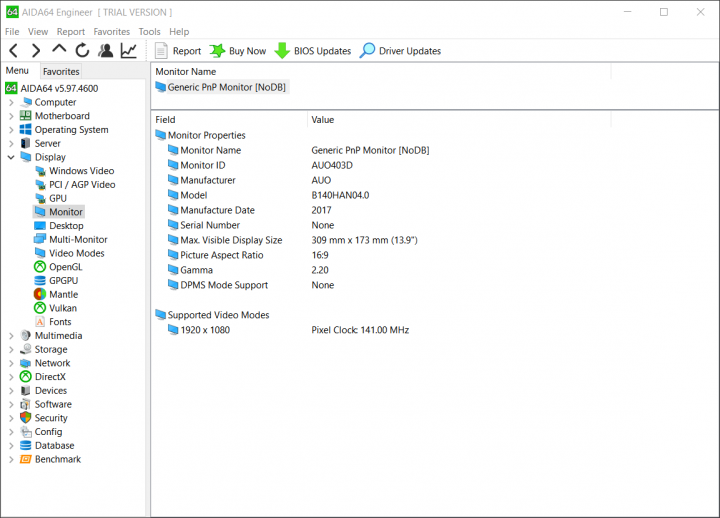Open the Report menu
The width and height of the screenshot is (720, 518).
coord(71,32)
